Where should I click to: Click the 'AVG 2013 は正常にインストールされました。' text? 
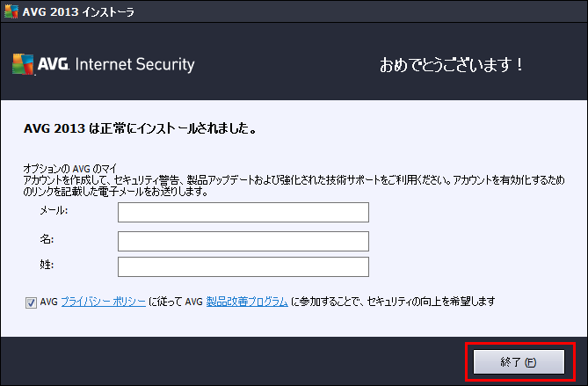[x=140, y=128]
